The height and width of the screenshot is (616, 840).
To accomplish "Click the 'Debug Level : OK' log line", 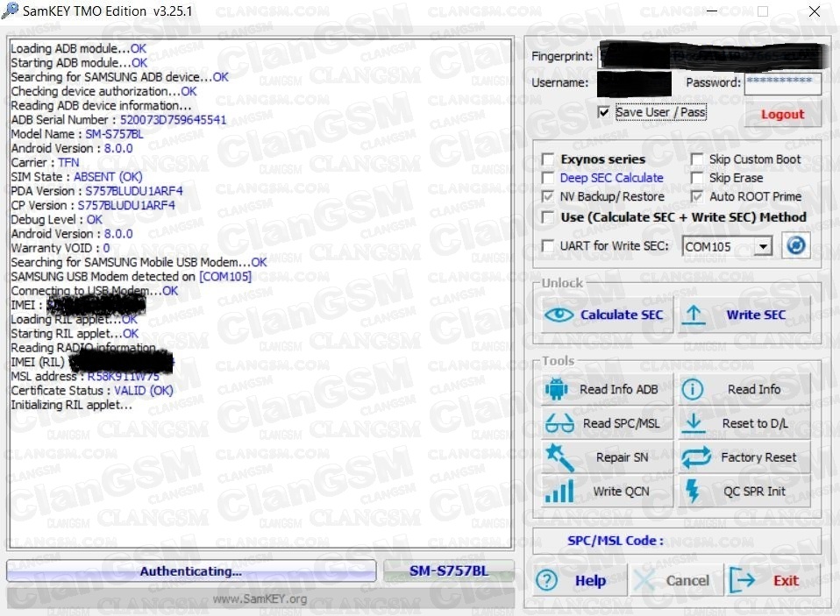I will pyautogui.click(x=57, y=219).
